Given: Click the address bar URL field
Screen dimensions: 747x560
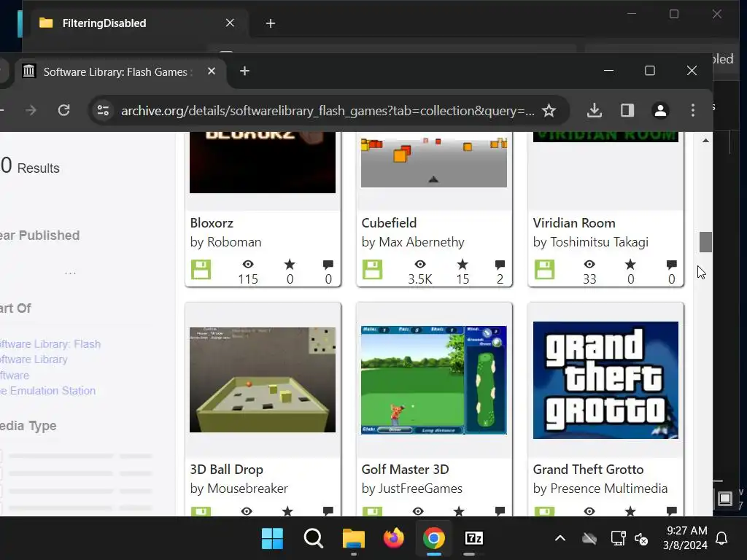Looking at the screenshot, I should [328, 111].
